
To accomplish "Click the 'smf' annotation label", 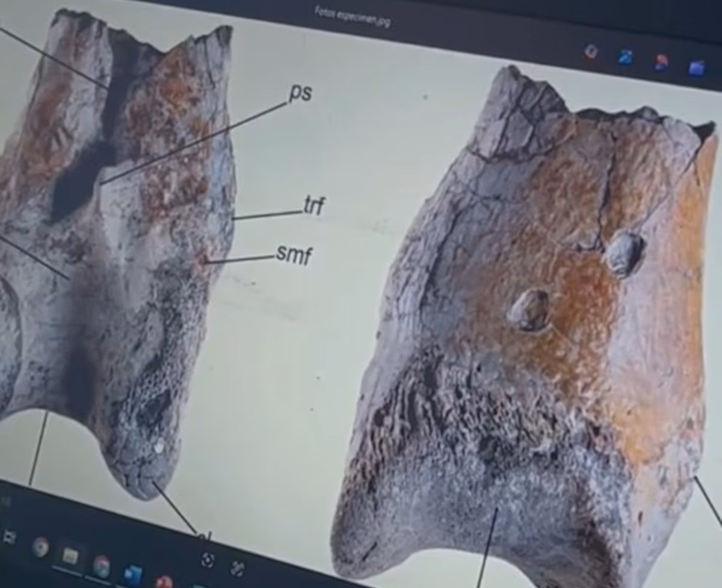I will 294,255.
